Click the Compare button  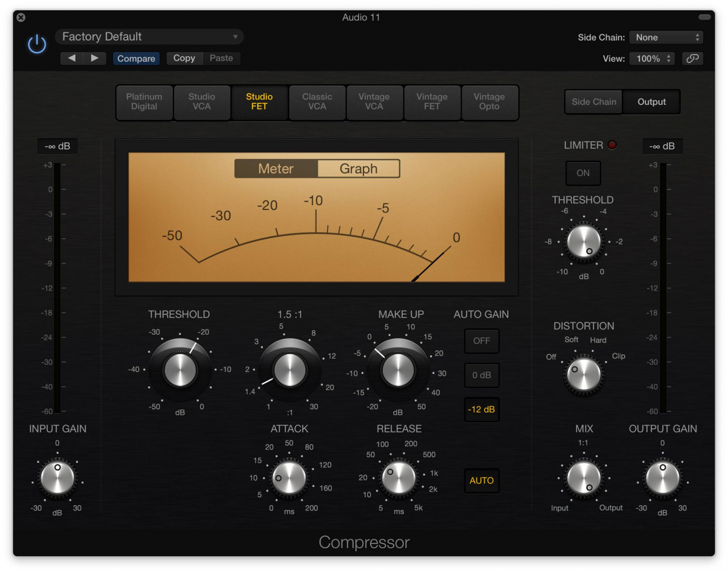pos(136,58)
